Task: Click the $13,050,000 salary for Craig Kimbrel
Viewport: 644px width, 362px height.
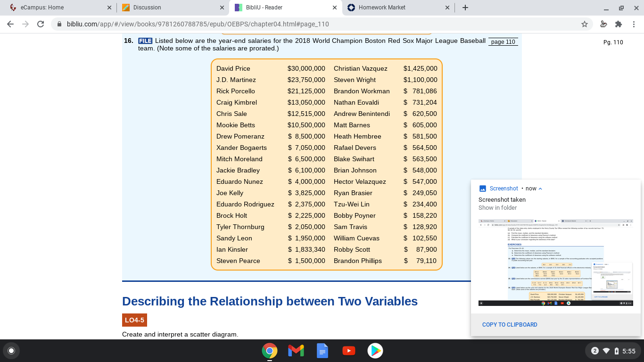Action: point(306,102)
